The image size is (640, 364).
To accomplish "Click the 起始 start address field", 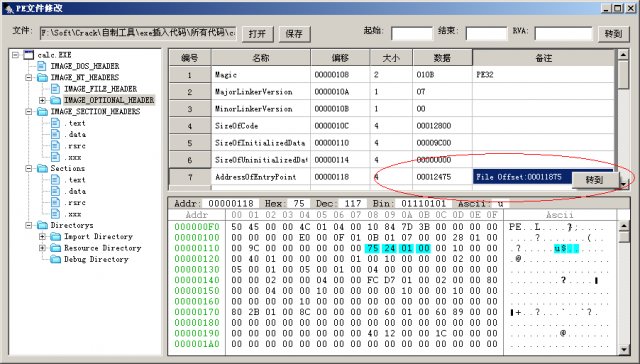I will (x=411, y=33).
